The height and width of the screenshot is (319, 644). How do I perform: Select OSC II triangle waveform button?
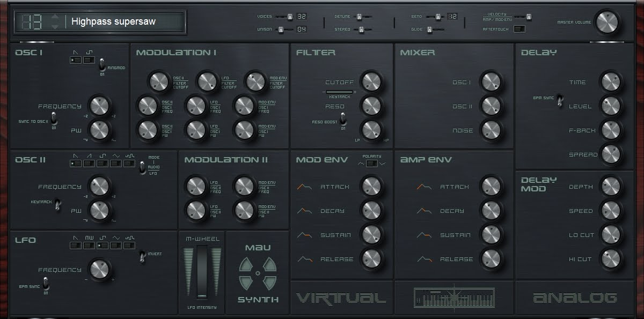[x=116, y=164]
